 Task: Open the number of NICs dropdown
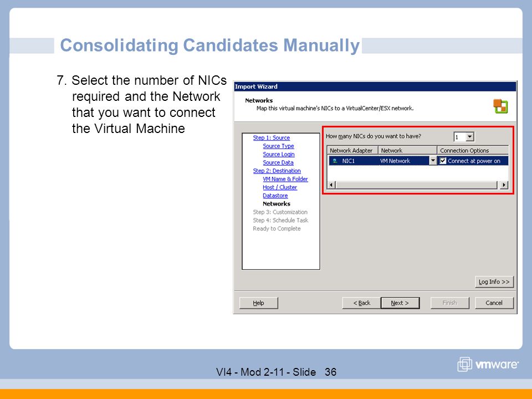click(x=469, y=137)
